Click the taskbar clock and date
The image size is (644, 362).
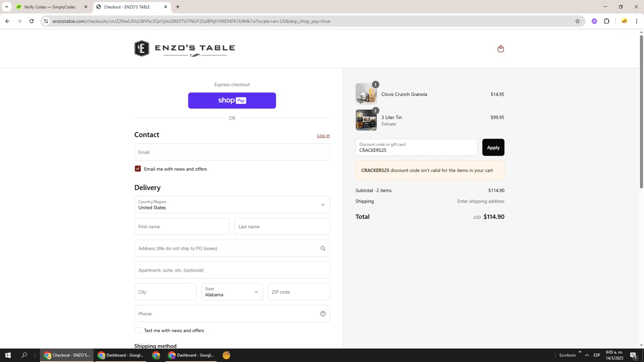point(614,355)
